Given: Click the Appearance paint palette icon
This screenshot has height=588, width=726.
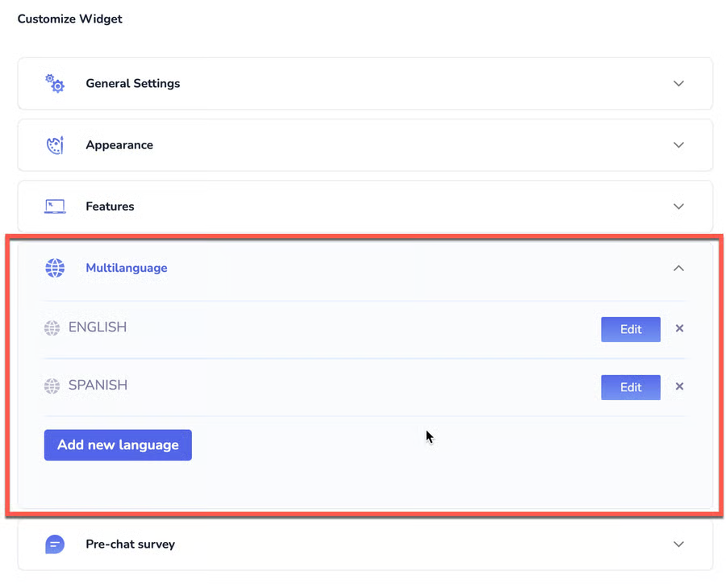Looking at the screenshot, I should tap(55, 145).
